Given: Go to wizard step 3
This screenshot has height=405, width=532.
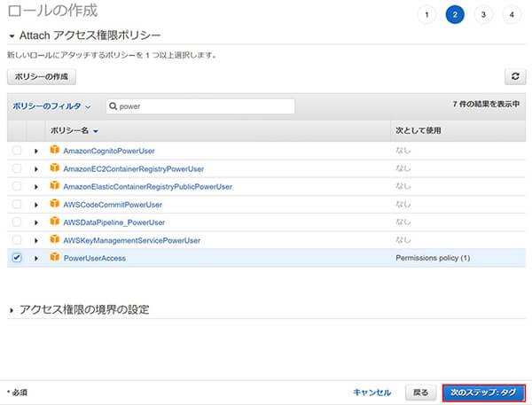Looking at the screenshot, I should tap(483, 14).
